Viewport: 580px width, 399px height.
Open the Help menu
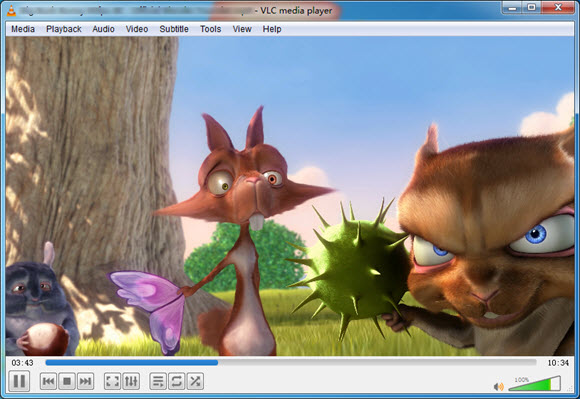coord(272,29)
